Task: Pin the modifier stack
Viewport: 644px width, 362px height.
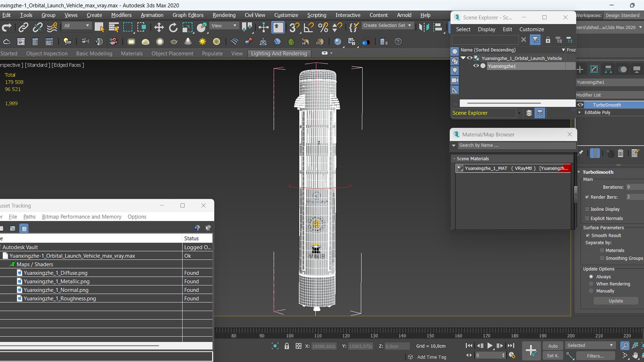Action: pyautogui.click(x=580, y=153)
